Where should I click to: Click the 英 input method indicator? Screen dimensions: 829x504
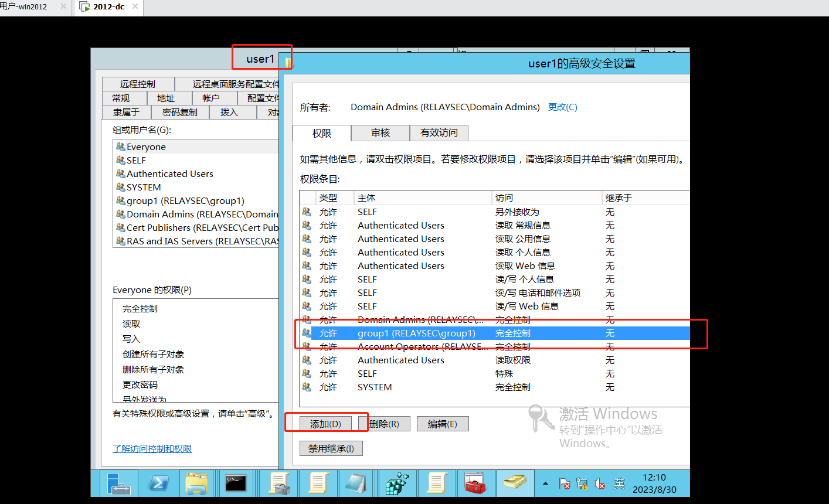pos(619,483)
